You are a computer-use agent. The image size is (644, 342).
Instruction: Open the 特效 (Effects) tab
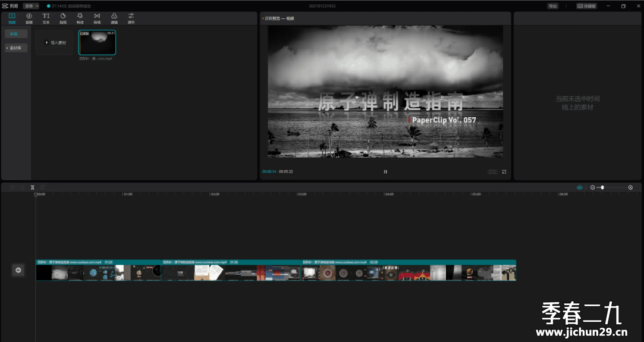coord(80,18)
